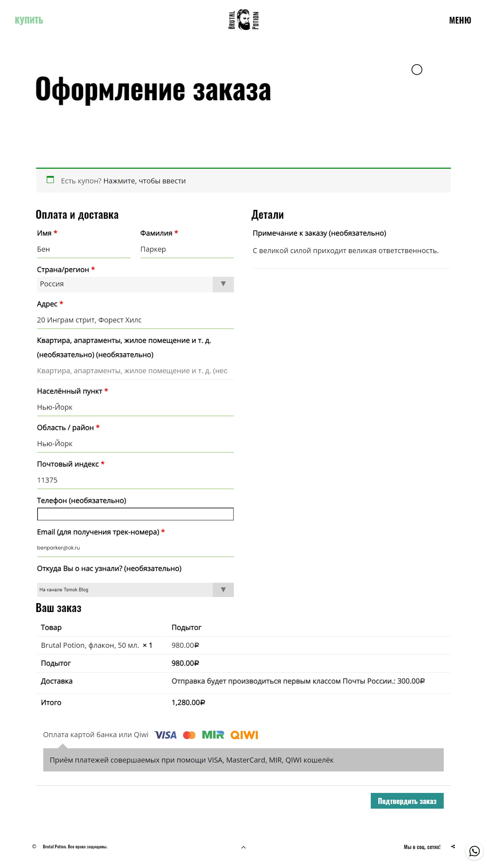
Task: Click the Итого amount 1,280.00₽
Action: [188, 703]
